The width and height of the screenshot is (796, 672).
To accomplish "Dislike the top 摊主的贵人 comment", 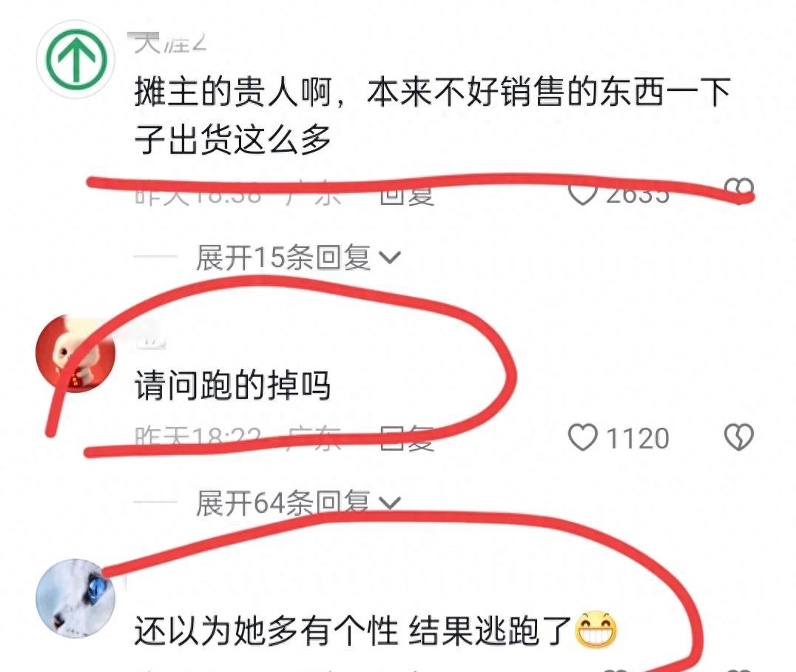I will click(x=738, y=191).
